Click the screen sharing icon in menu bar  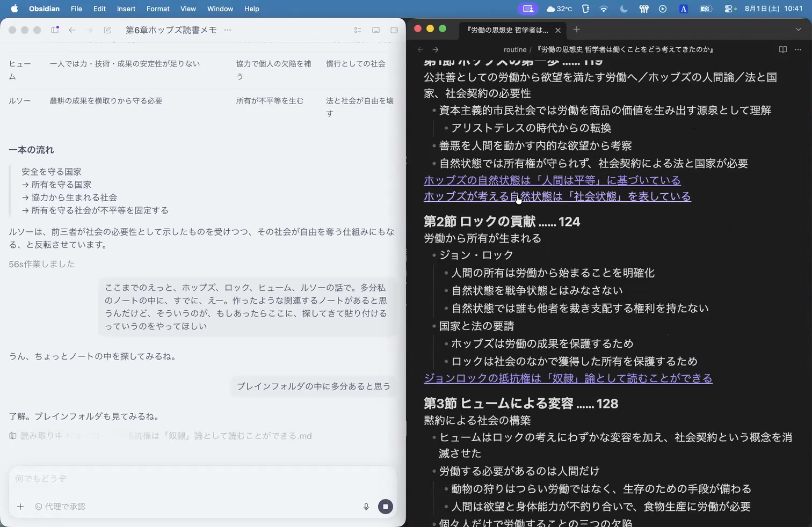[528, 9]
